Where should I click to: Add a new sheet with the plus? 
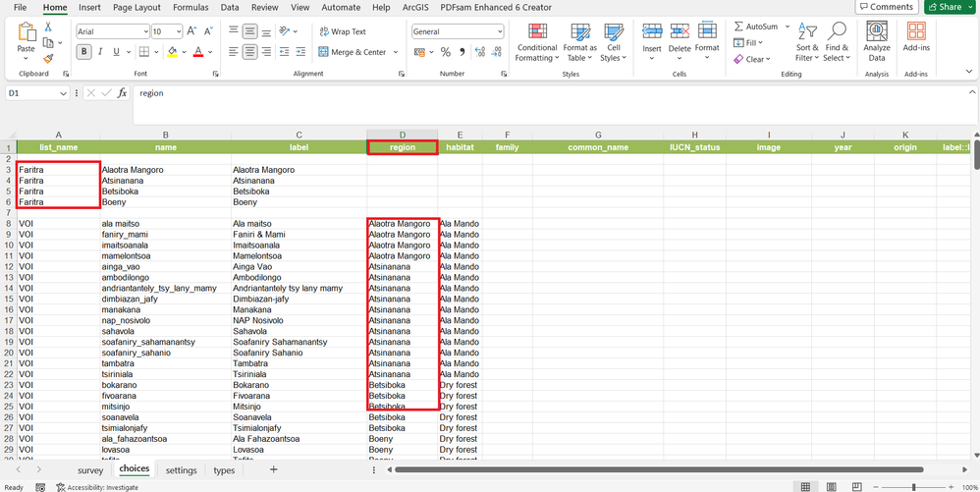click(x=273, y=469)
